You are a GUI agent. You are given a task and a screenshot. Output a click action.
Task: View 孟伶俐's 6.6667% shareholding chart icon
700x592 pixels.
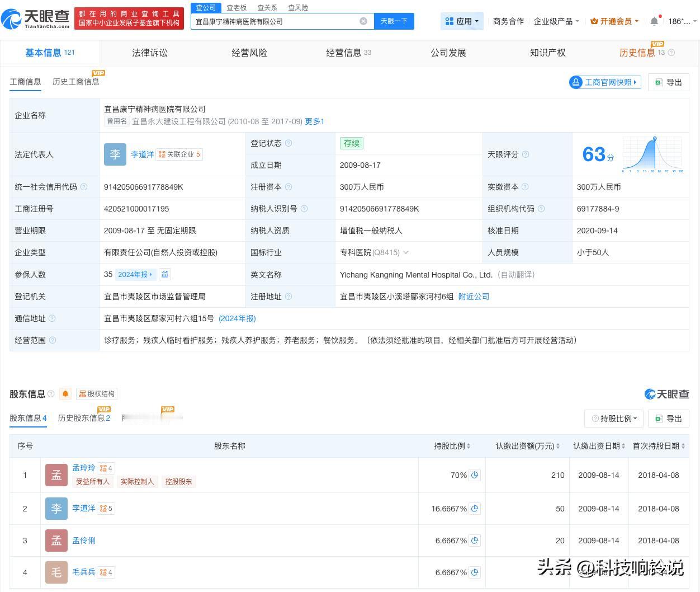[x=475, y=541]
